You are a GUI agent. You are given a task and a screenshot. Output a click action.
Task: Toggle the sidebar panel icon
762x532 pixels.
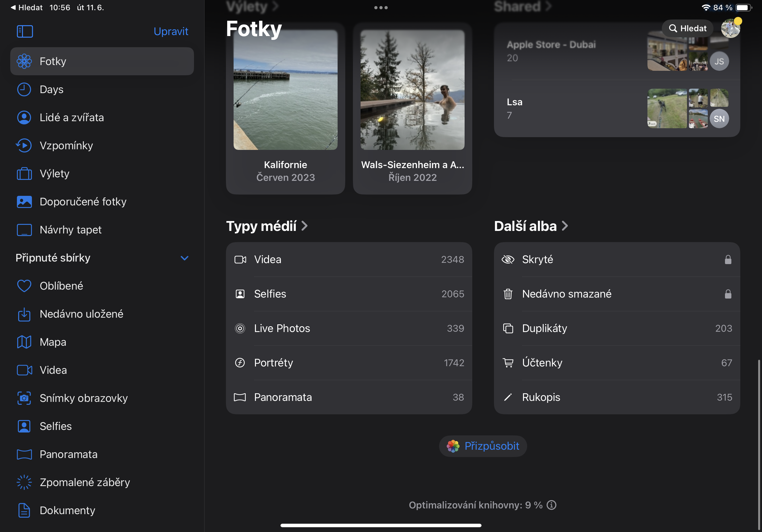click(x=25, y=31)
